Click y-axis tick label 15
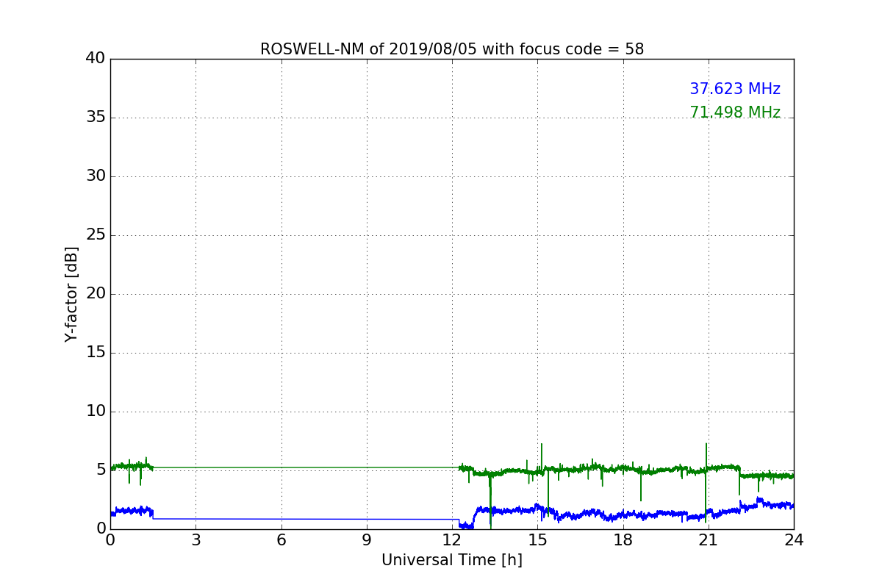 (95, 353)
